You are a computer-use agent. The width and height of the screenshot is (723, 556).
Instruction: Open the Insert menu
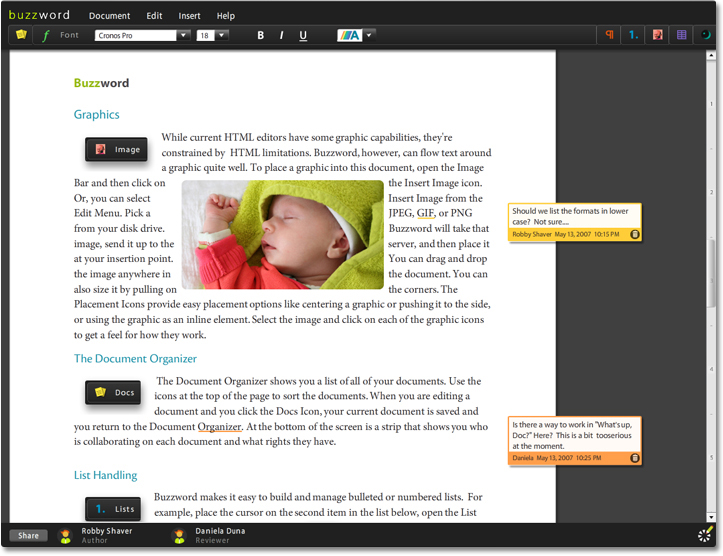[x=189, y=16]
